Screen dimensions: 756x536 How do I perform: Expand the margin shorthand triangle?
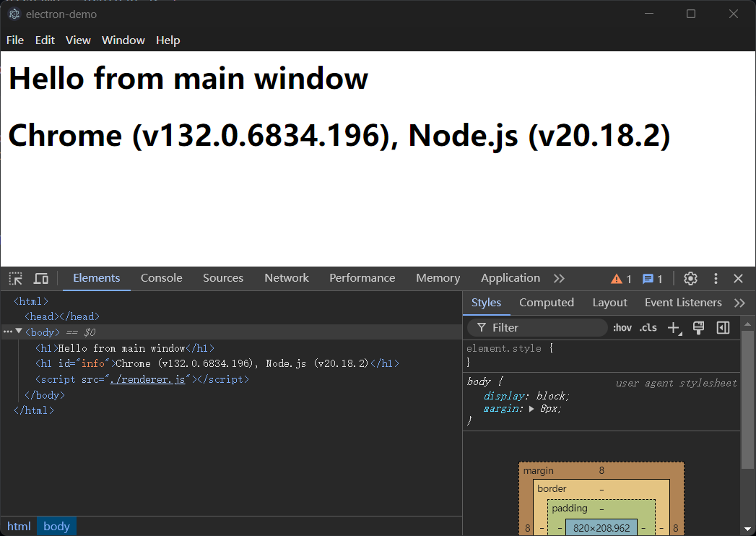tap(531, 409)
